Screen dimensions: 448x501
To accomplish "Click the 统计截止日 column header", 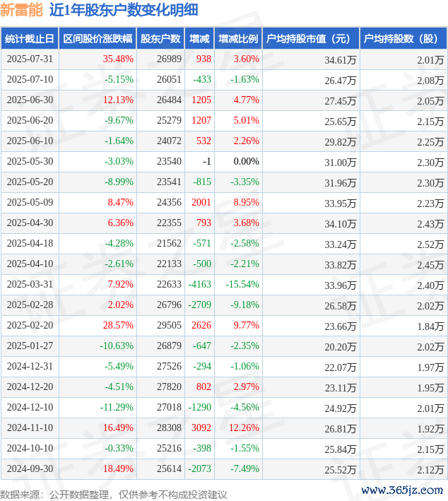I will [30, 39].
